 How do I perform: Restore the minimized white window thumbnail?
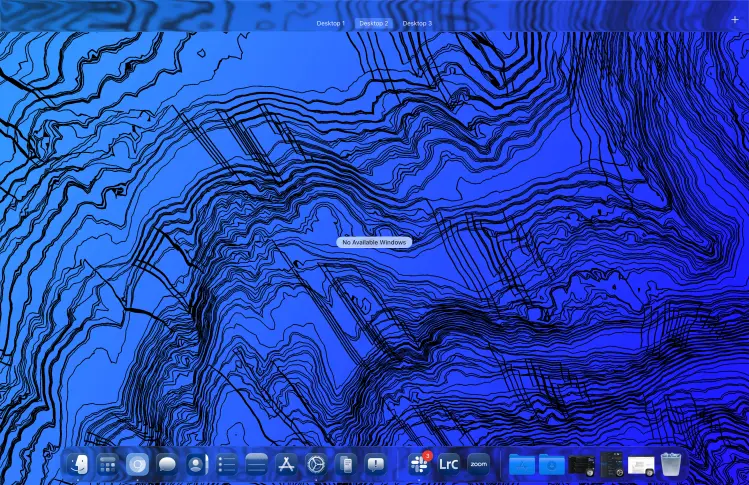(x=641, y=466)
